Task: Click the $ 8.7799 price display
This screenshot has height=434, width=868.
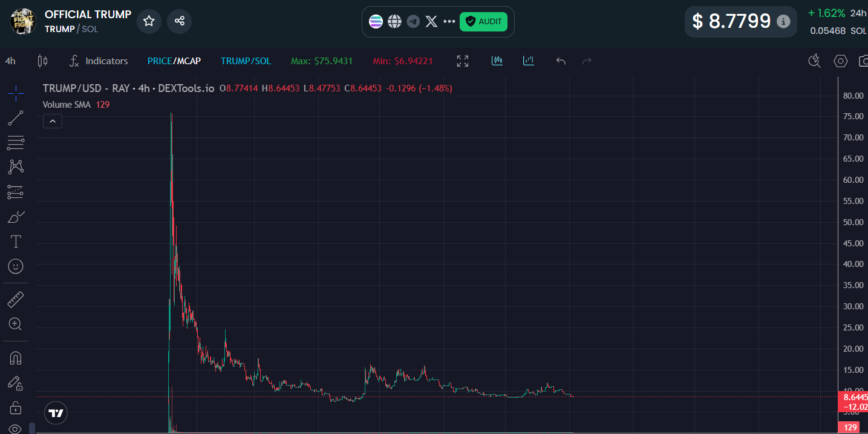Action: [732, 22]
